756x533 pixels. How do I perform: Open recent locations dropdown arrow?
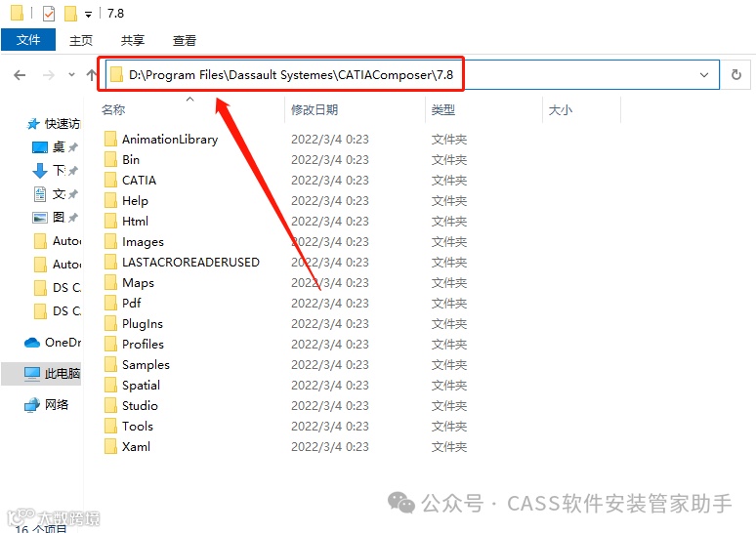click(x=72, y=75)
